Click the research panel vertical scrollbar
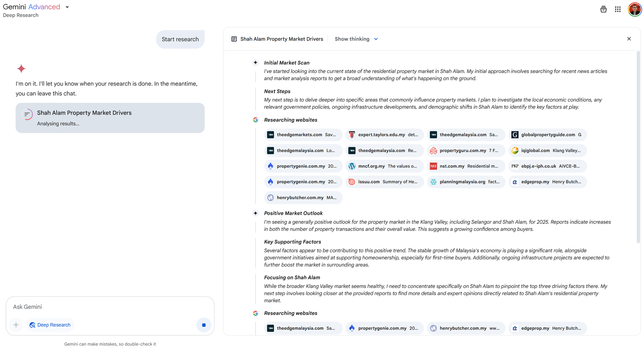Screen dimensions: 644x349 [x=638, y=147]
